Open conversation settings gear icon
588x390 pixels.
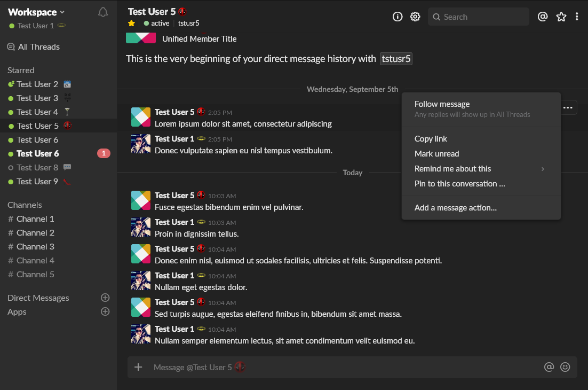415,17
